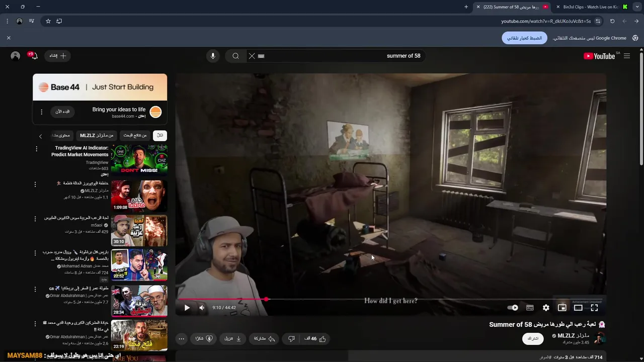Click the page vertical scrollbar
The height and width of the screenshot is (362, 644).
click(641, 108)
